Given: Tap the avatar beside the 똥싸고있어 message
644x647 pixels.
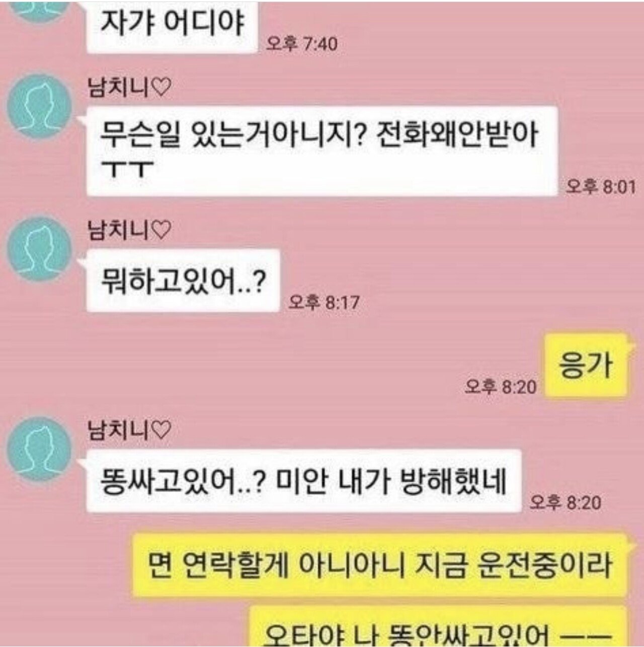Looking at the screenshot, I should 39,449.
